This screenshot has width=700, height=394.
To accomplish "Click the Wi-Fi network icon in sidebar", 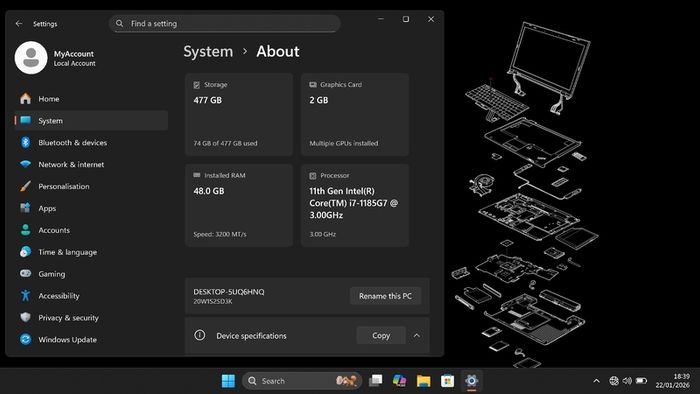I will point(25,164).
